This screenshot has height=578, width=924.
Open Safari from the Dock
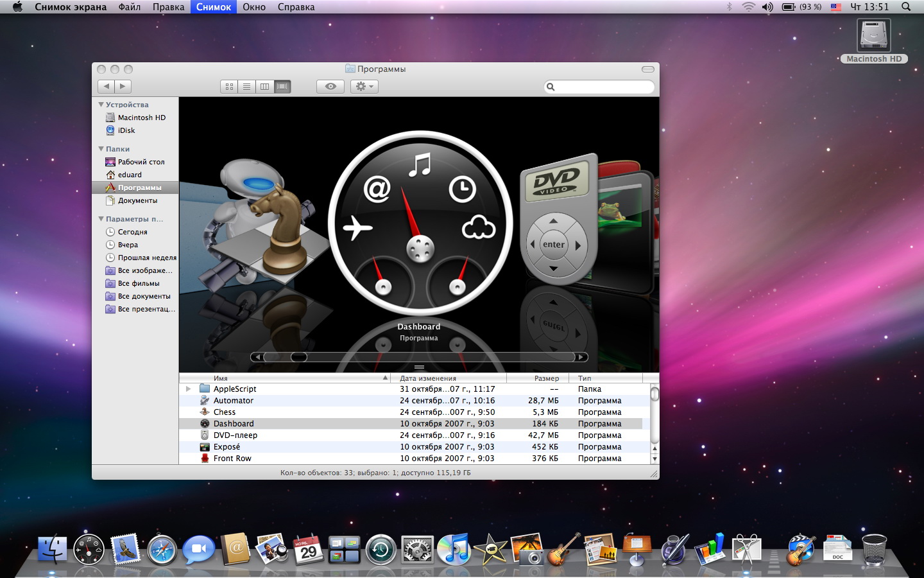pos(162,550)
